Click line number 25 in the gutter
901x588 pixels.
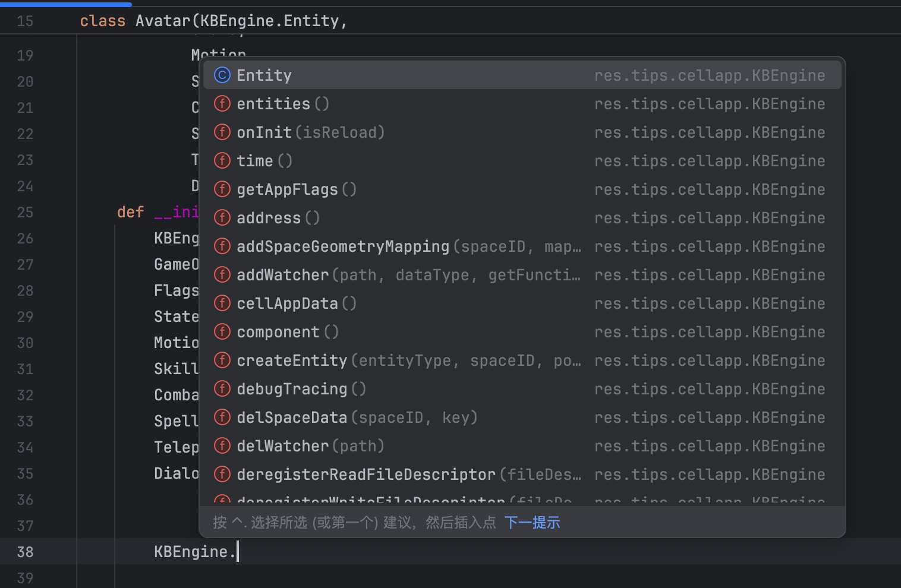[x=25, y=212]
